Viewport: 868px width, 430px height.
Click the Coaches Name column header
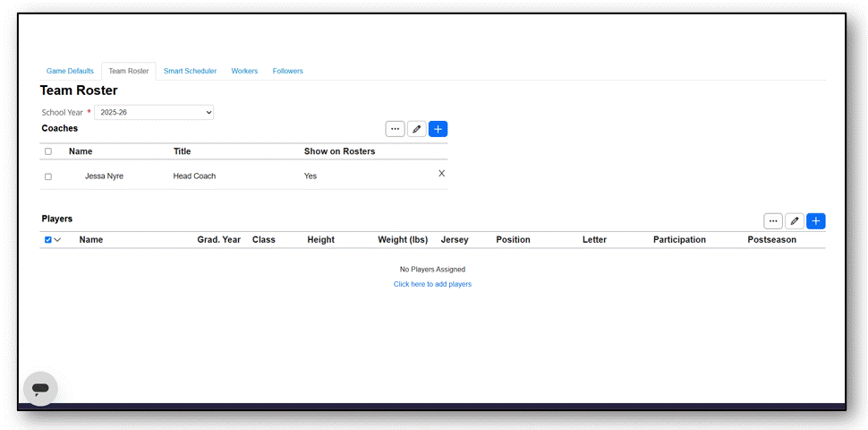pos(81,151)
